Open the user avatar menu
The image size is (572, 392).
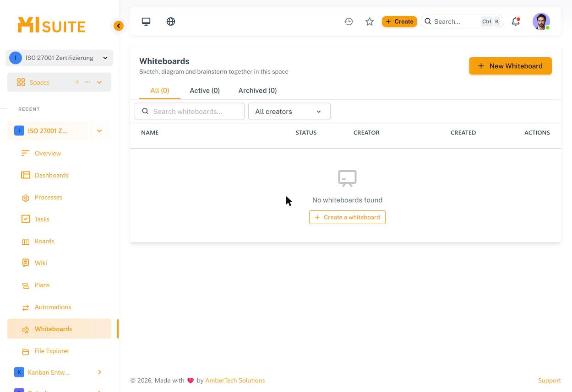541,21
